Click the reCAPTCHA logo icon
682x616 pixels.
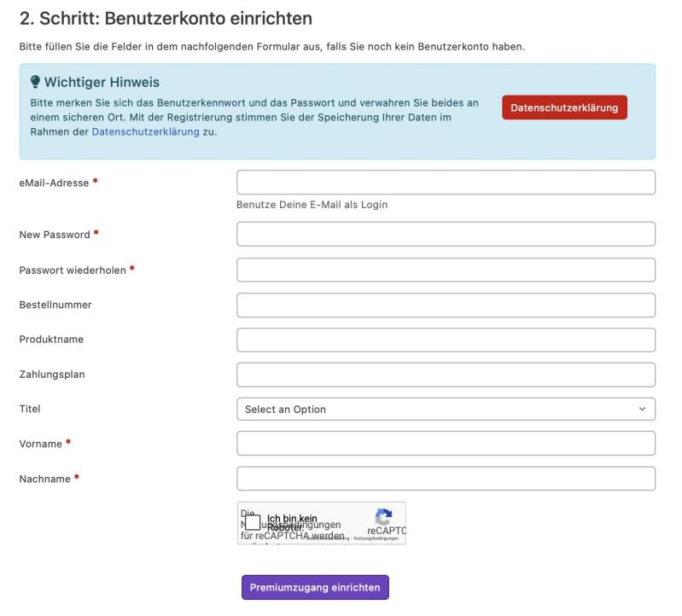(383, 517)
